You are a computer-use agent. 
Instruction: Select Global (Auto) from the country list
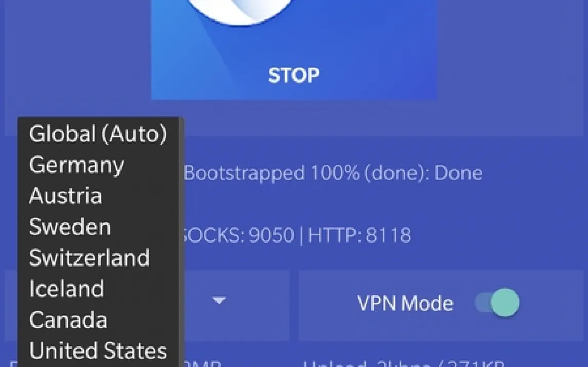[x=98, y=134]
